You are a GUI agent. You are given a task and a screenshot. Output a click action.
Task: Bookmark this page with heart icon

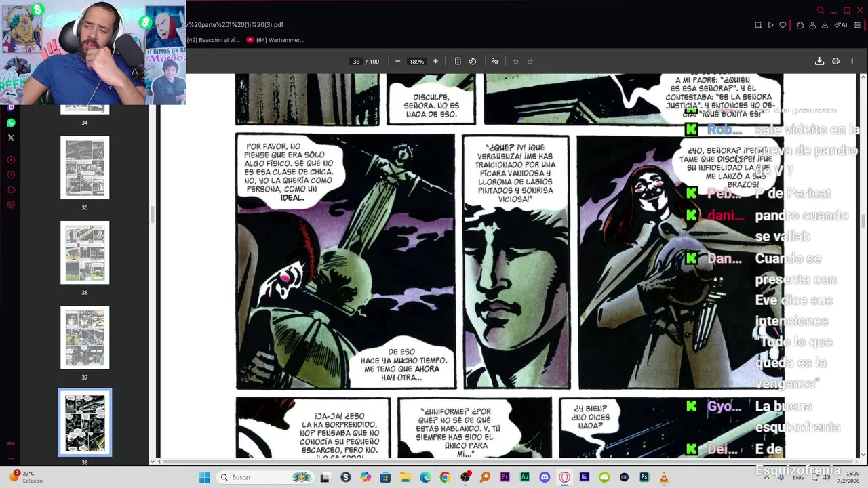click(x=783, y=25)
